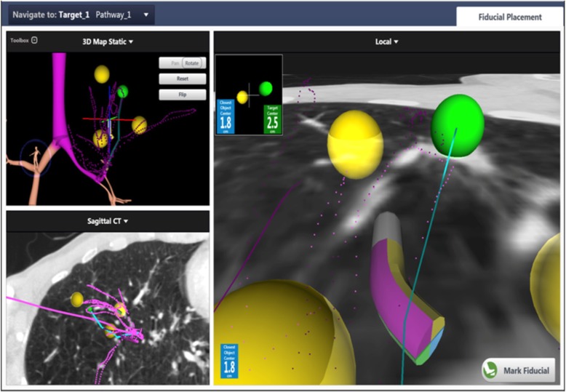Open the Toolbox panel icon

(33, 41)
